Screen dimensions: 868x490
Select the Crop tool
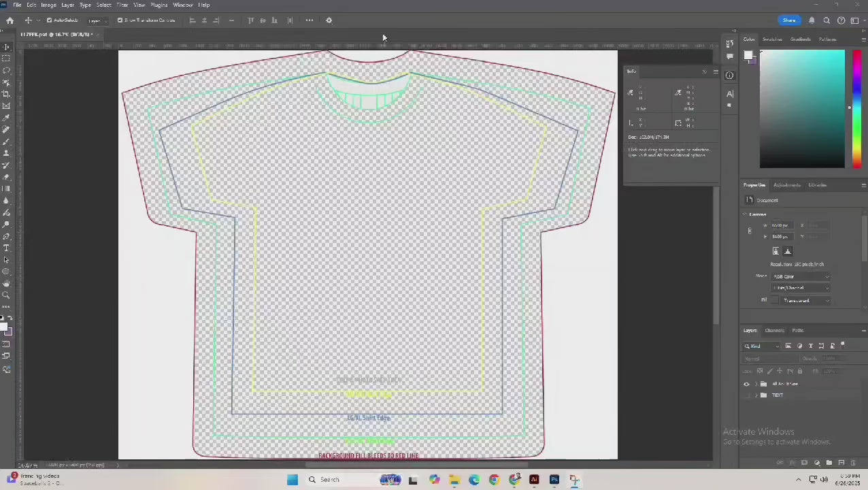[6, 94]
